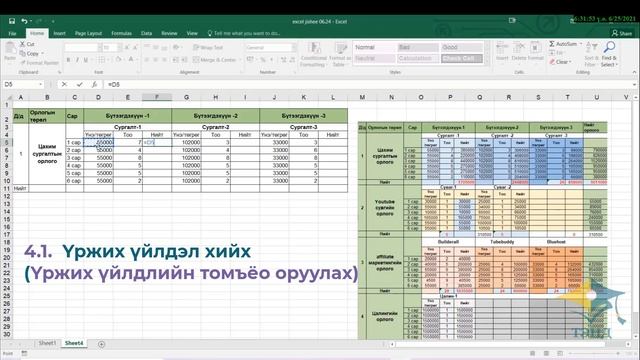Toggle Align Left alignment

(147, 60)
